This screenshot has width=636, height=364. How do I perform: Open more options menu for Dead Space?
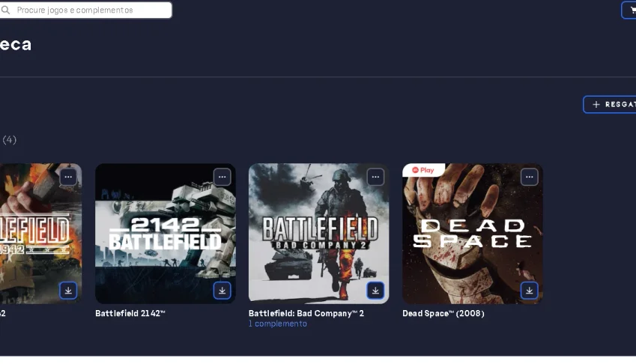tap(530, 178)
